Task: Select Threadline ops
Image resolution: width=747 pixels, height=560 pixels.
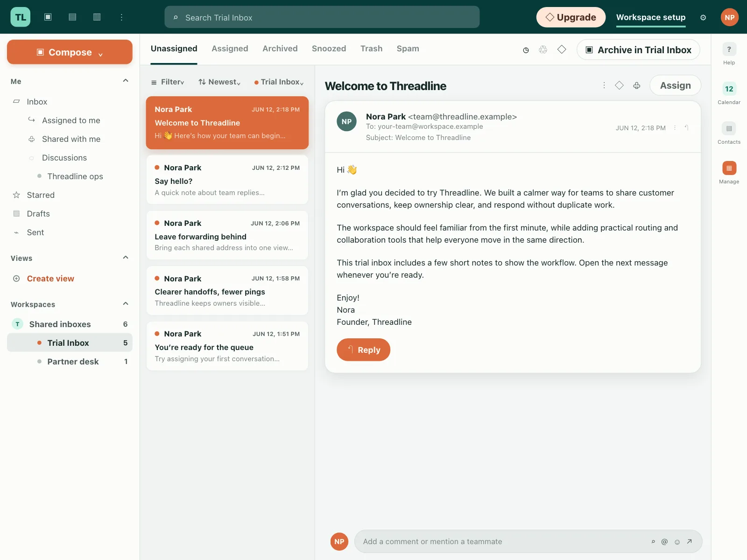Action: pos(70,176)
